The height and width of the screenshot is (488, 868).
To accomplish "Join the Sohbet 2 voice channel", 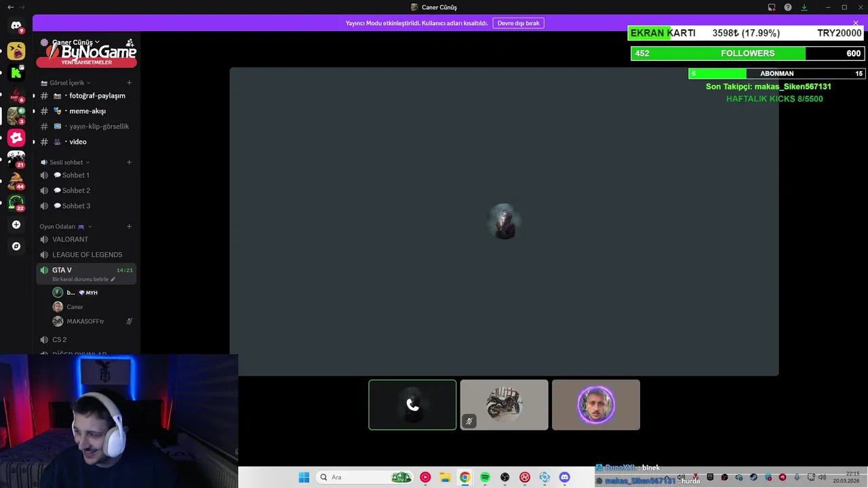I will point(87,190).
